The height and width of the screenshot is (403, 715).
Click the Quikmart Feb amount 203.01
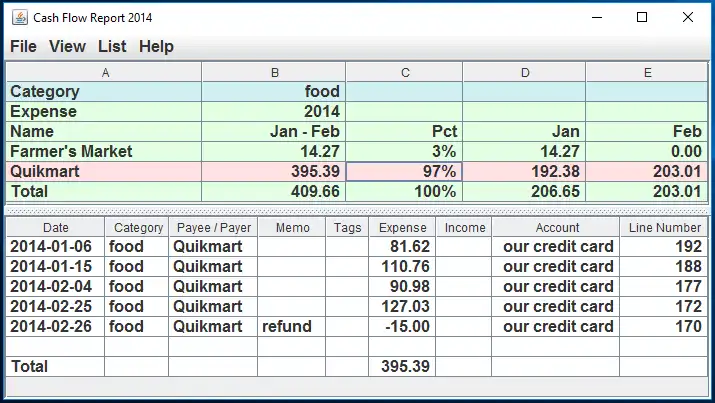[647, 172]
